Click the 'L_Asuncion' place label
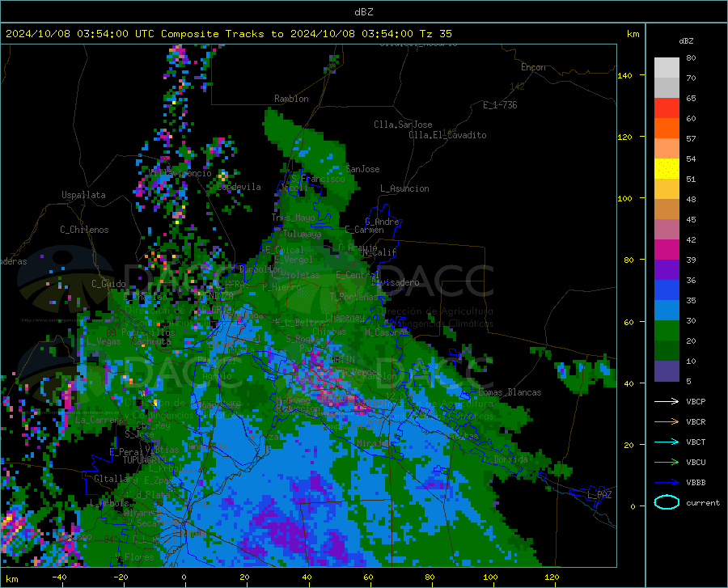The height and width of the screenshot is (588, 728). [404, 188]
